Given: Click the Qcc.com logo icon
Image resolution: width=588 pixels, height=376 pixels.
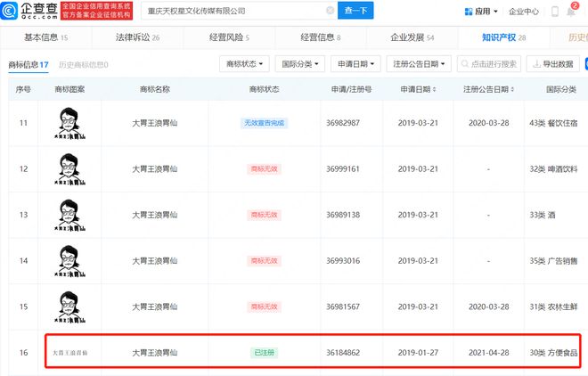Looking at the screenshot, I should (x=10, y=11).
